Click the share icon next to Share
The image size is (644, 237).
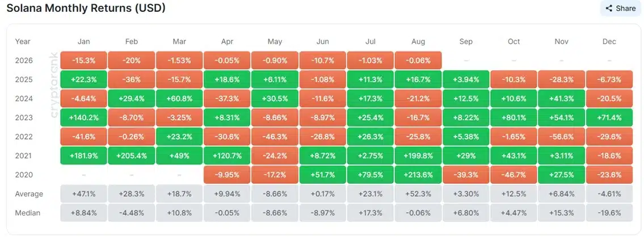pos(609,8)
